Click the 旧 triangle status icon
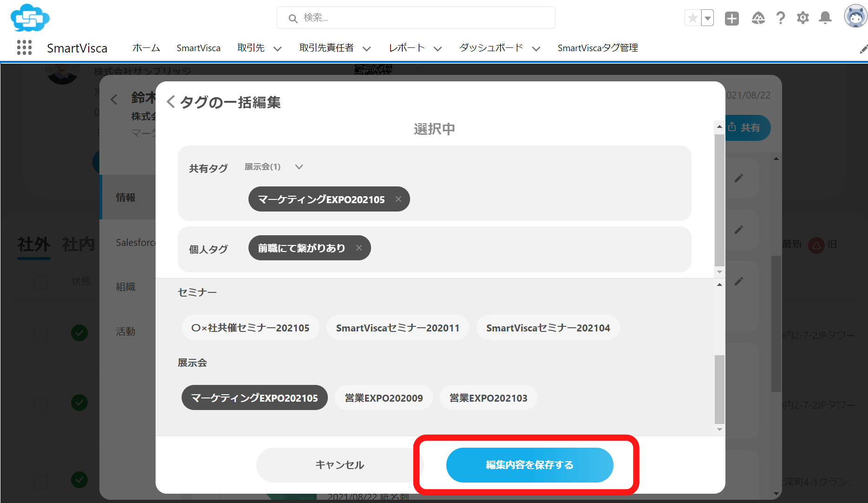 816,245
